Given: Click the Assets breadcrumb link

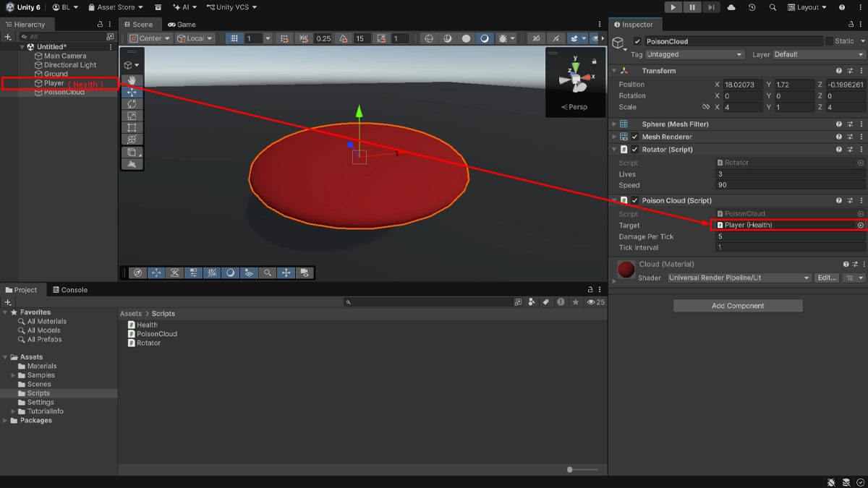Looking at the screenshot, I should pos(131,314).
